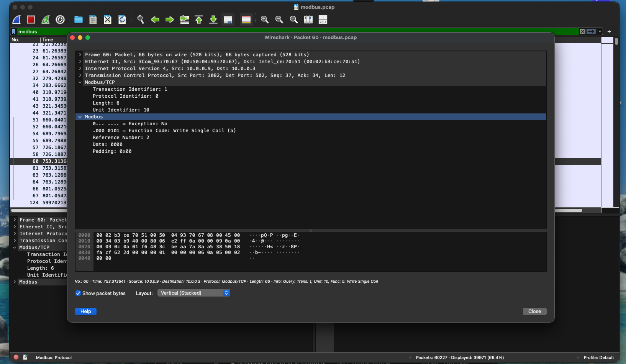Expand Transmission Control Protocol details
Screen dimensions: 626x364
pyautogui.click(x=79, y=75)
